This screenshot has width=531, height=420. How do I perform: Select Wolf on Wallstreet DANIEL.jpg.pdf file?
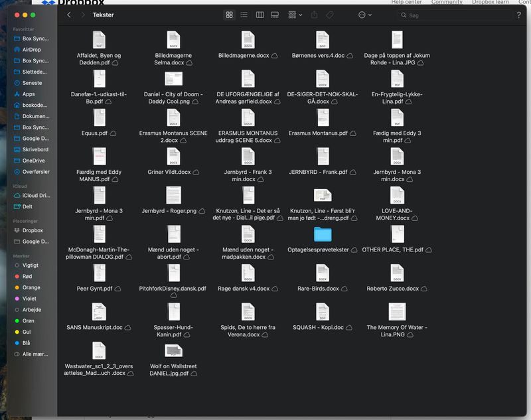173,351
